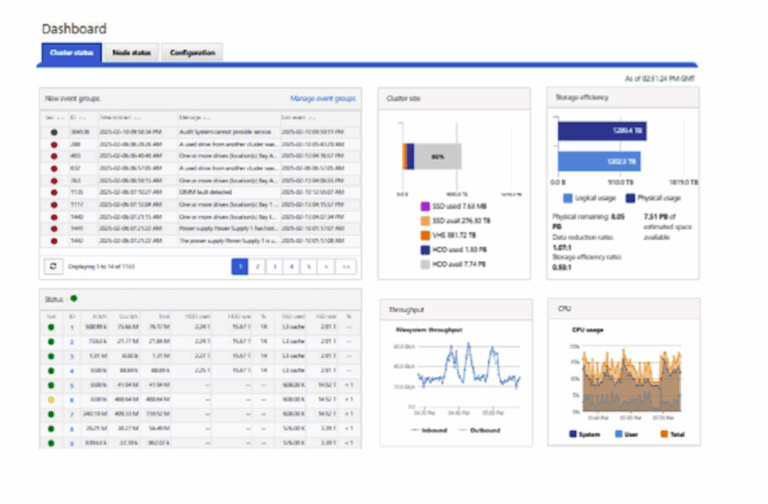Image resolution: width=768 pixels, height=504 pixels.
Task: Open node ID 4 link in Status table
Action: pyautogui.click(x=72, y=370)
